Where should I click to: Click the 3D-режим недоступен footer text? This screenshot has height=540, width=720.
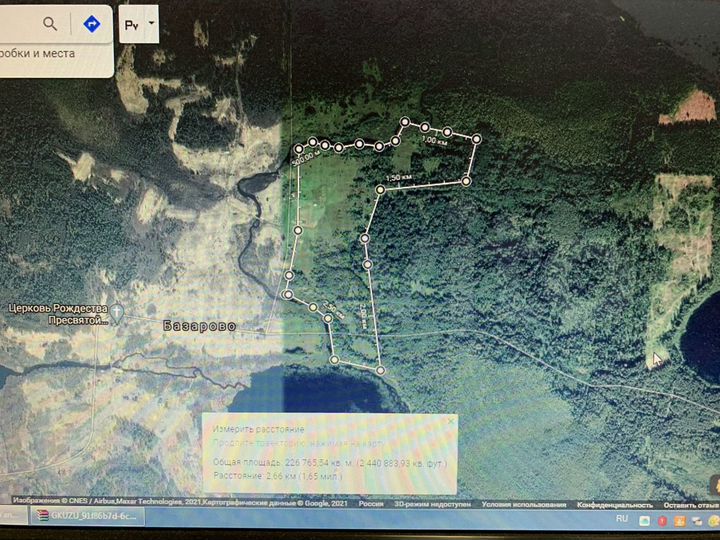(x=432, y=505)
